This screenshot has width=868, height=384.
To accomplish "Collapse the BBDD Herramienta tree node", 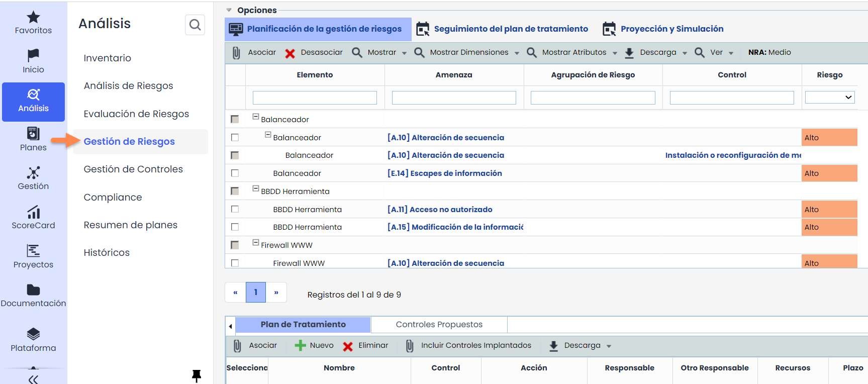I will (255, 188).
